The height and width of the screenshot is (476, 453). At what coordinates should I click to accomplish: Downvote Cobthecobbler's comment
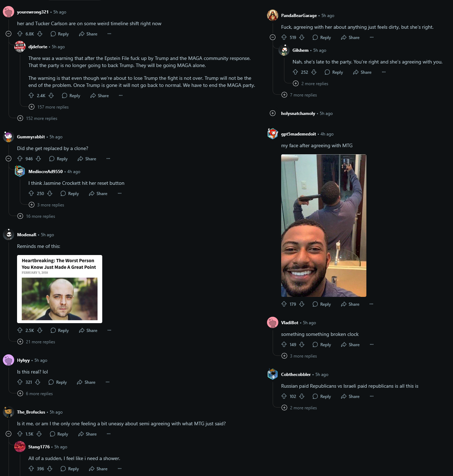pos(302,397)
